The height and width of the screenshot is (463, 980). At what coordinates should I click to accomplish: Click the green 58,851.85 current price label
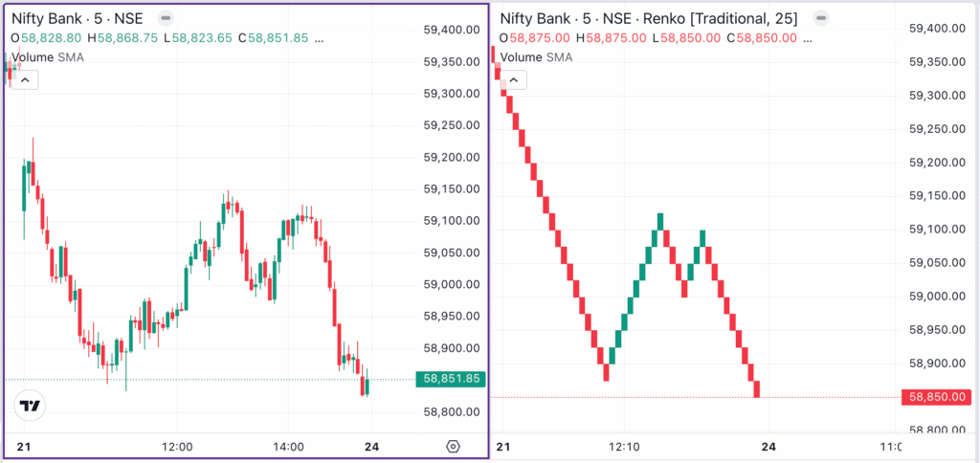point(448,380)
